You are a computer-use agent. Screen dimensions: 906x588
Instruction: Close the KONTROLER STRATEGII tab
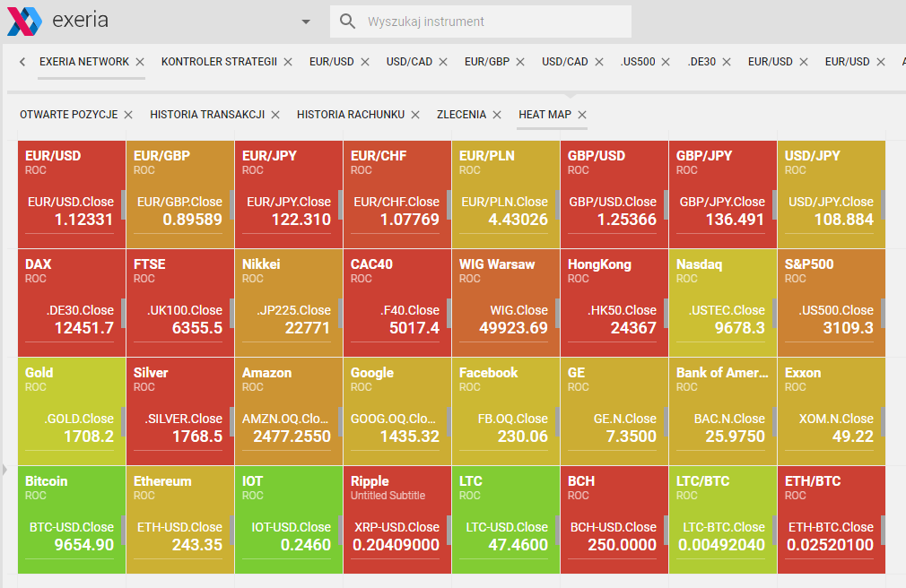[x=288, y=62]
